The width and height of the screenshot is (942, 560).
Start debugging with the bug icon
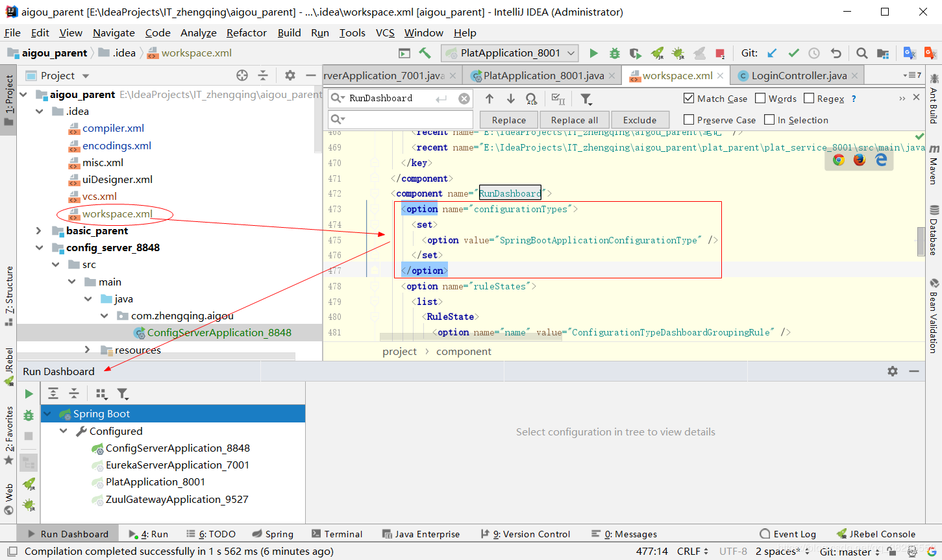point(614,53)
